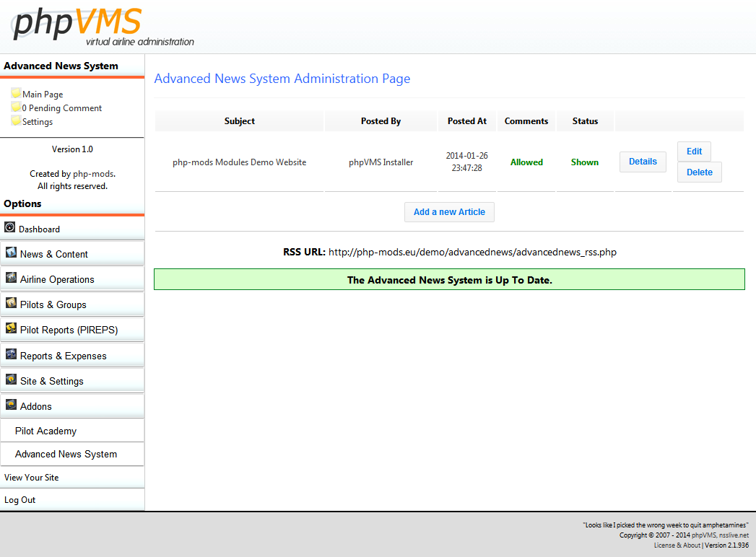Click Created by php-mods text

72,174
